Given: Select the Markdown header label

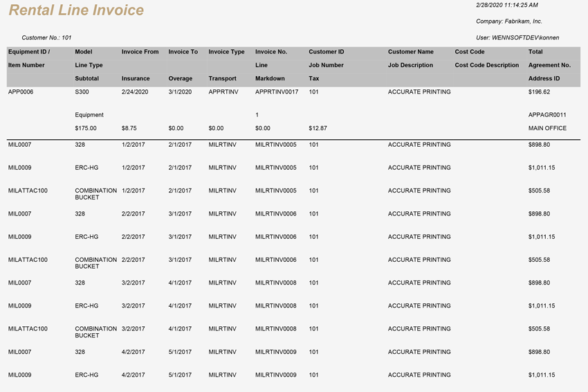Looking at the screenshot, I should 270,79.
